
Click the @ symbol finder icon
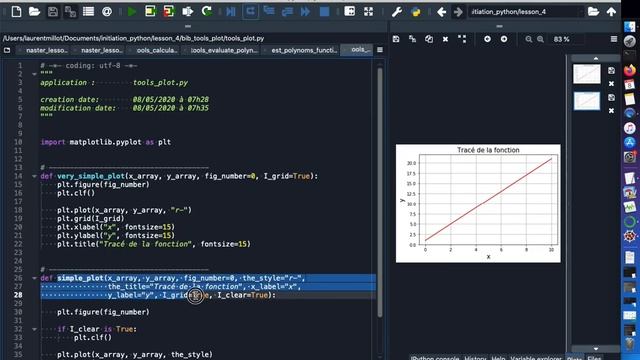pyautogui.click(x=107, y=11)
